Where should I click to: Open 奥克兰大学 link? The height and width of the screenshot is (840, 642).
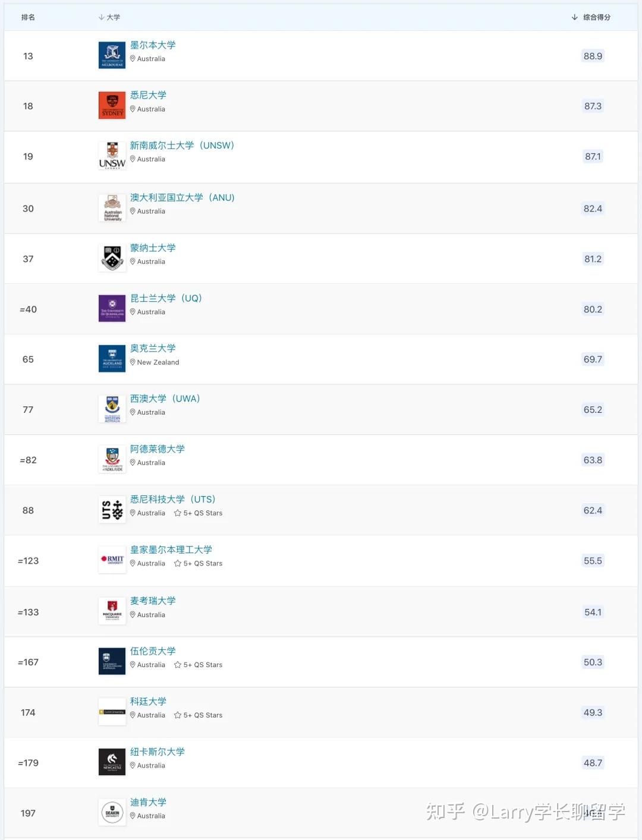(153, 348)
